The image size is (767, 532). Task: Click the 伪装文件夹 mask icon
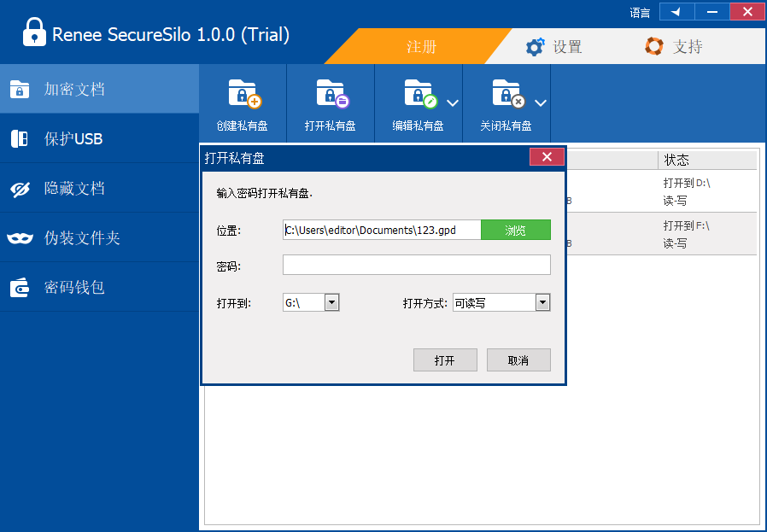pos(20,238)
